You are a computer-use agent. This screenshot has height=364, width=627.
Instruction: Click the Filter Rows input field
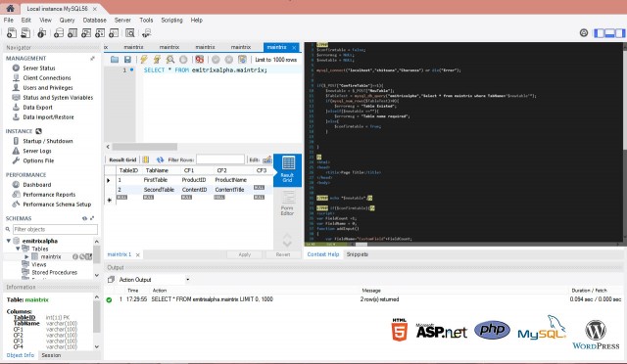[x=220, y=159]
